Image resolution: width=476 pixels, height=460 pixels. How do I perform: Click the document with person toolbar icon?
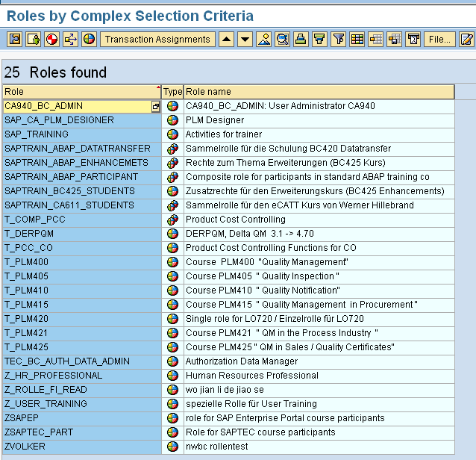[x=33, y=39]
